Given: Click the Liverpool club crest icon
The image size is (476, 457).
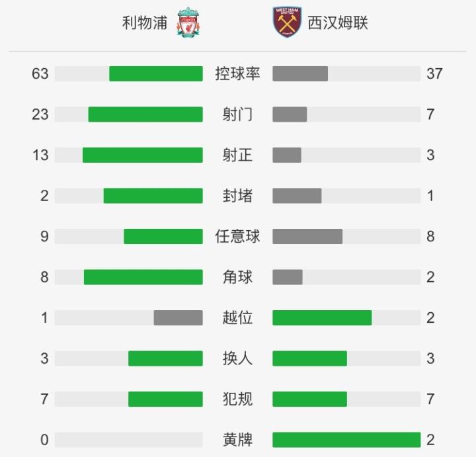Looking at the screenshot, I should (188, 22).
